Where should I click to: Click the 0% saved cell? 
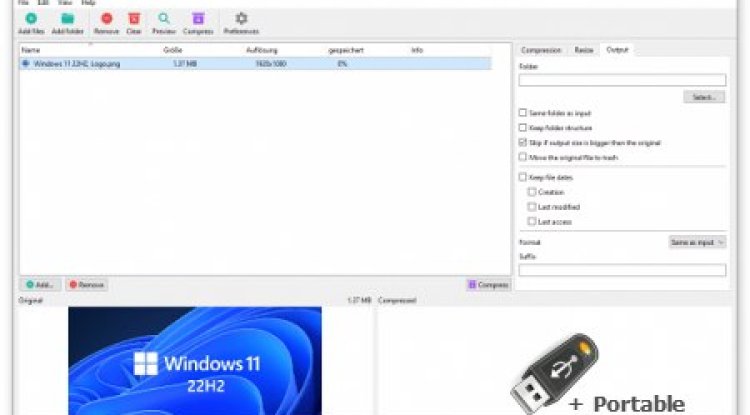pos(342,64)
